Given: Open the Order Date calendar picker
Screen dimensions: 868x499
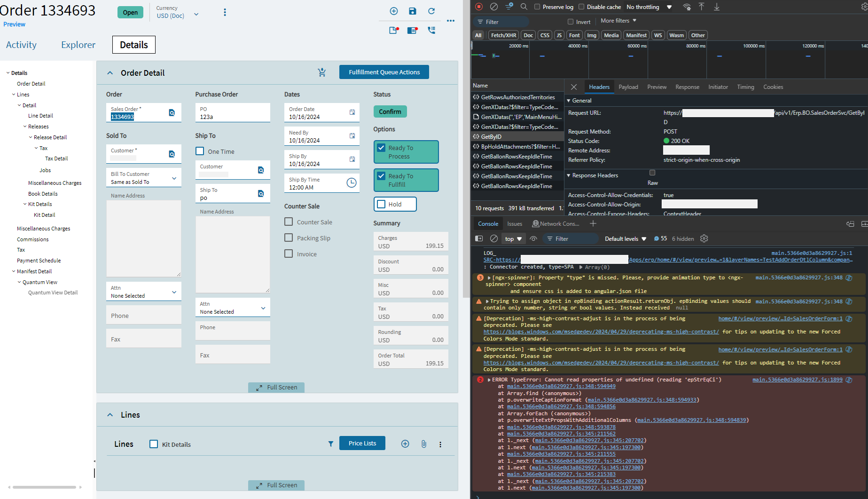Looking at the screenshot, I should 352,112.
